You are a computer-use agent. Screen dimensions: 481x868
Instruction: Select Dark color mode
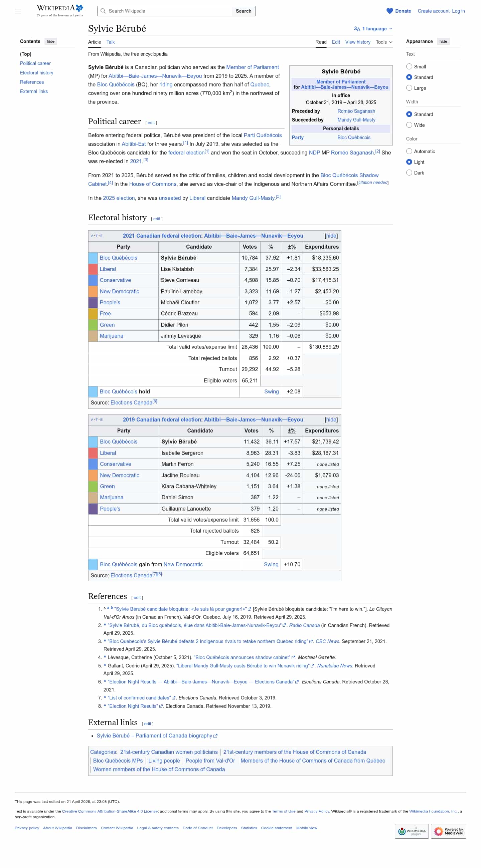tap(409, 173)
